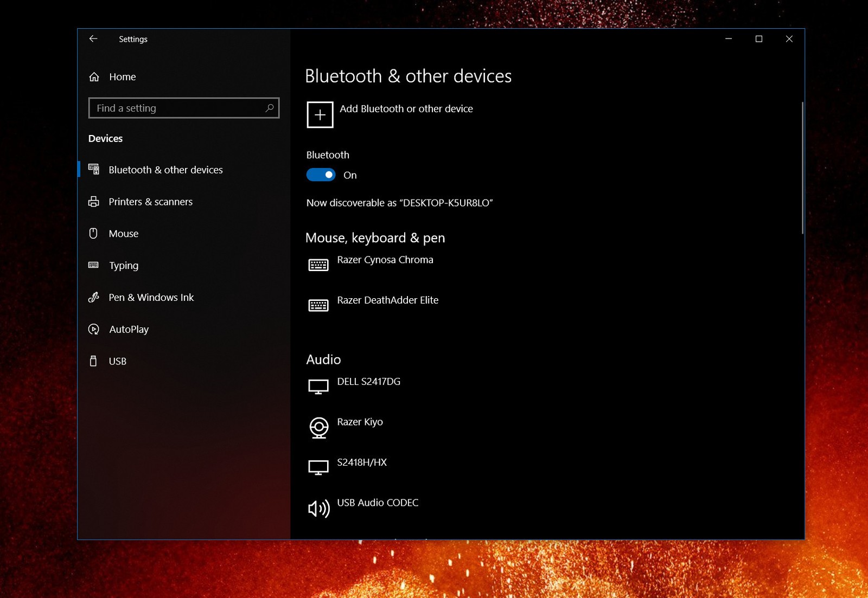Screen dimensions: 868x598
Task: Go to Home settings page
Action: pyautogui.click(x=184, y=77)
